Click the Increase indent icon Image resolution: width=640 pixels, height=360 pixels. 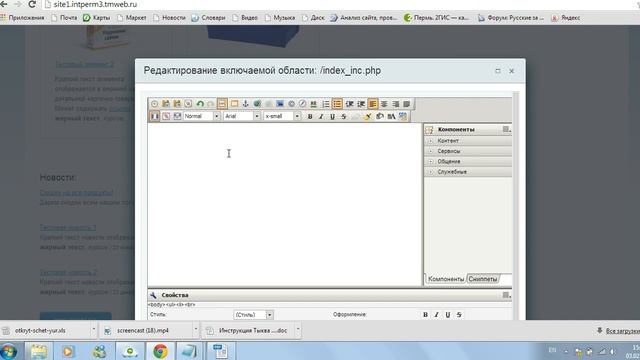pyautogui.click(x=361, y=104)
